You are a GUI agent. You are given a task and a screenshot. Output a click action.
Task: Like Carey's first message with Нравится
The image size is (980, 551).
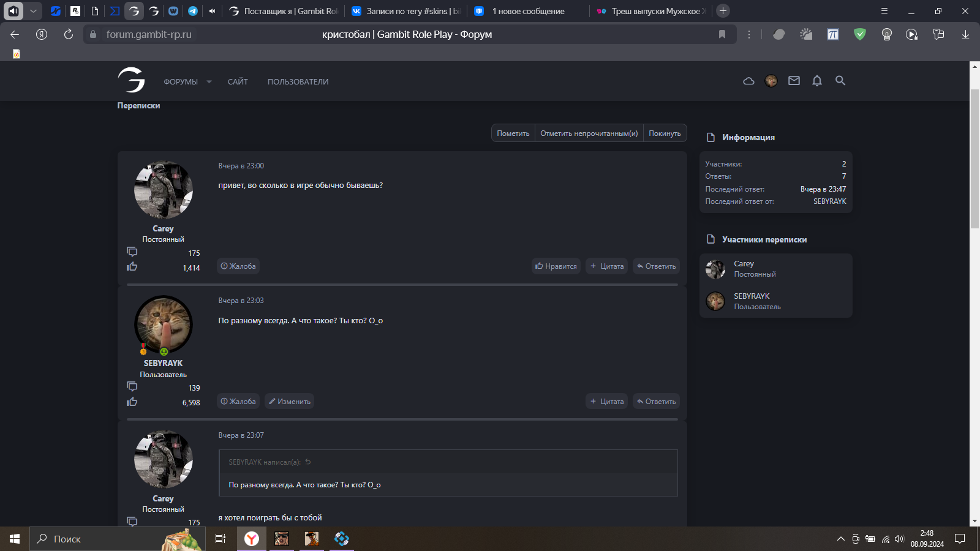click(x=556, y=266)
